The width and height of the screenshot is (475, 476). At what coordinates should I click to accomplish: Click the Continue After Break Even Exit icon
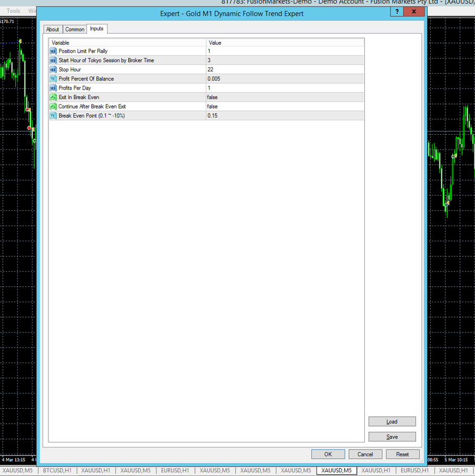[x=53, y=106]
